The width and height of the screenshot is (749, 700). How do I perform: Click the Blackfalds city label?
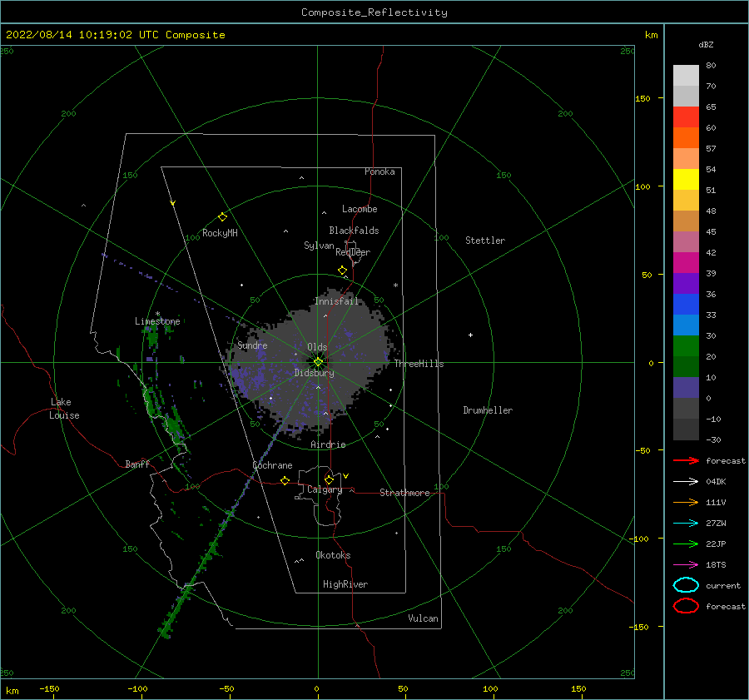354,231
